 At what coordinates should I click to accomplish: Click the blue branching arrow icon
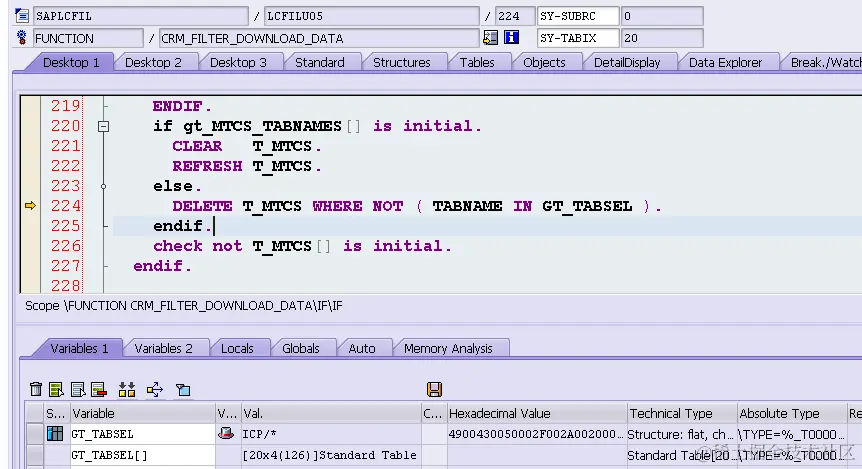coord(155,389)
